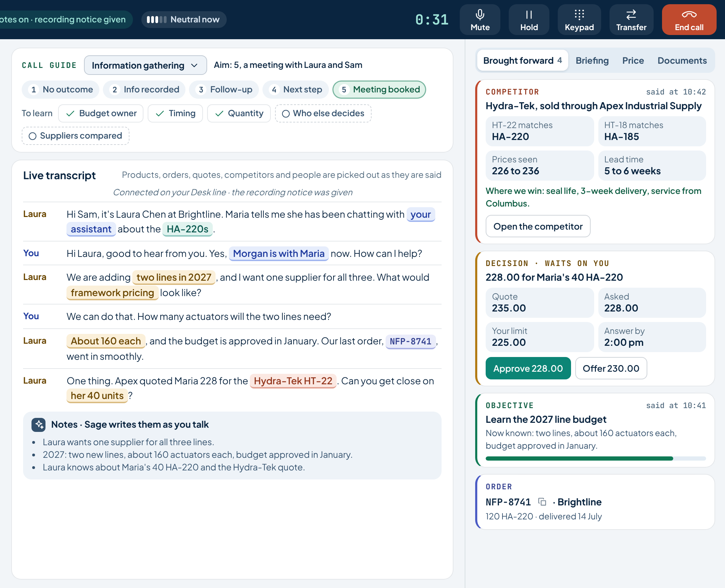This screenshot has width=725, height=588.
Task: Click the competitor title Hydra-Tek sold through Apex
Action: tap(593, 106)
